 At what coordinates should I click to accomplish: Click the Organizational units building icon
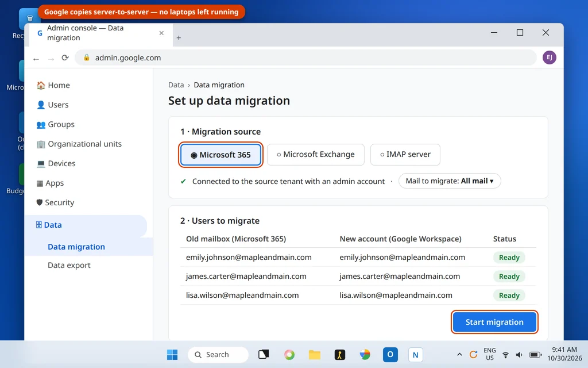click(x=41, y=144)
